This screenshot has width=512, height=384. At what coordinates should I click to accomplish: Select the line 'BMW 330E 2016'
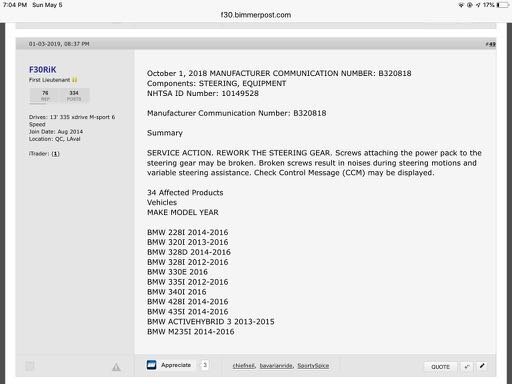[177, 272]
